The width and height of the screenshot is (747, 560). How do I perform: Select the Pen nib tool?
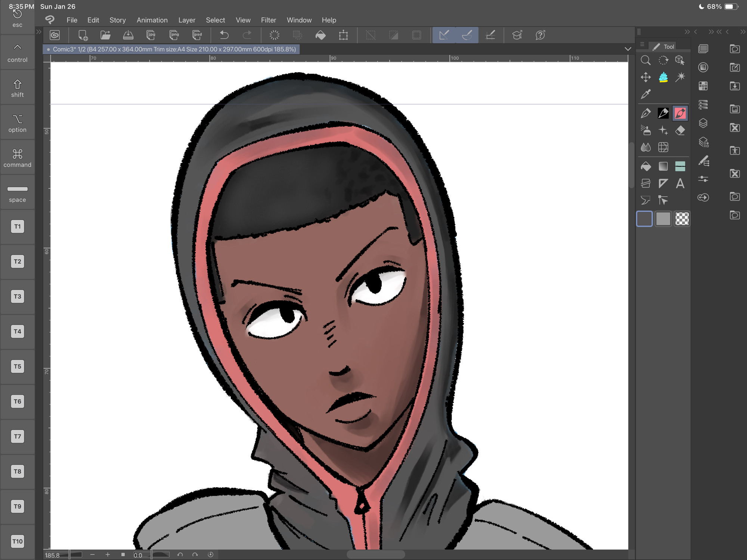(x=645, y=113)
